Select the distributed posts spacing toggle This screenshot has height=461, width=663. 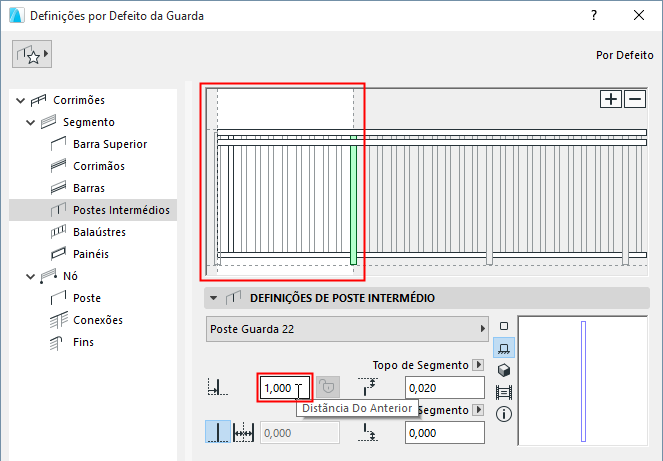244,432
